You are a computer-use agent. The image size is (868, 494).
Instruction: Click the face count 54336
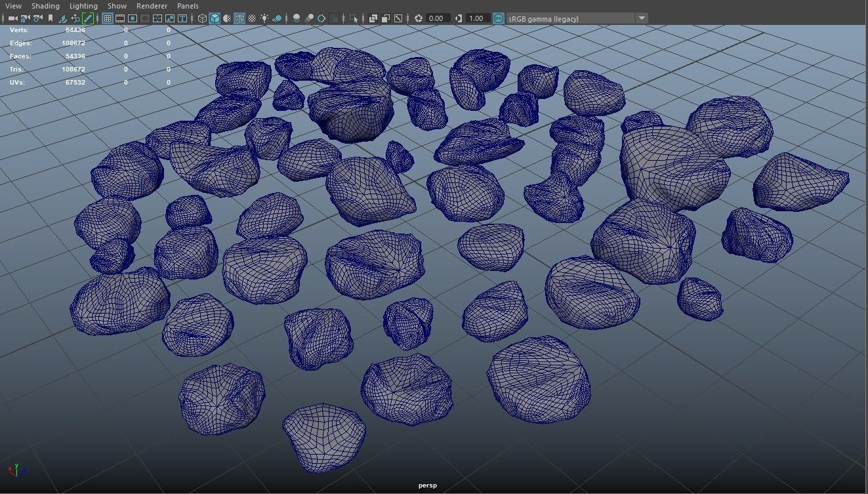[x=75, y=56]
